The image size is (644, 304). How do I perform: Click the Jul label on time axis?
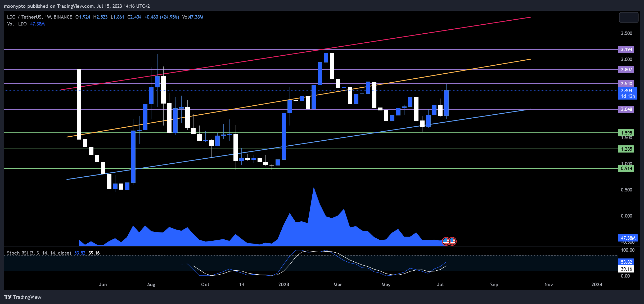[x=440, y=284]
